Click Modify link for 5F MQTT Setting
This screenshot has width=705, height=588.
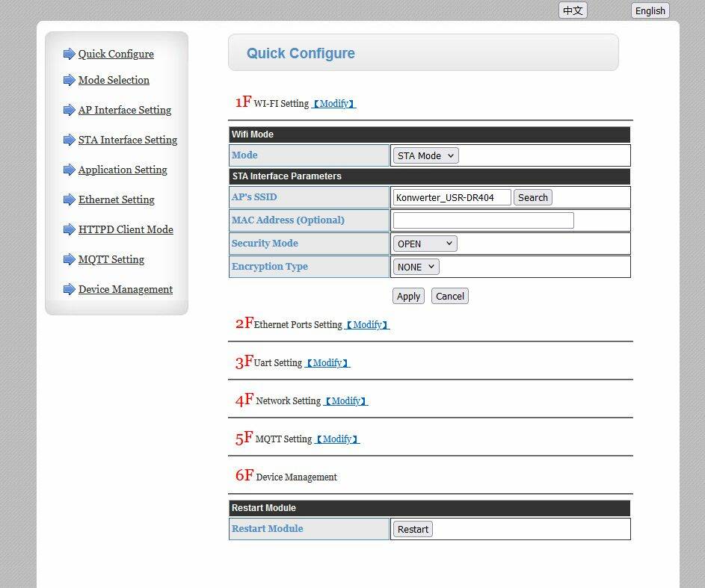[x=337, y=439]
